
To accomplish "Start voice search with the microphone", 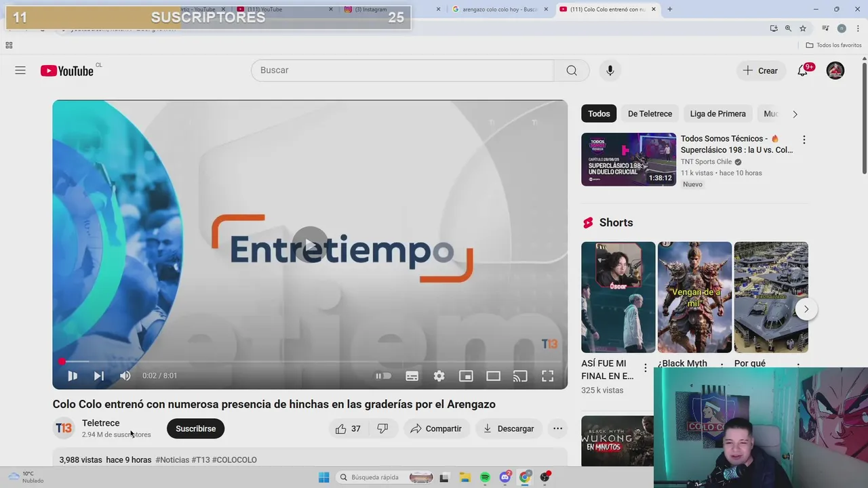I will [x=610, y=70].
